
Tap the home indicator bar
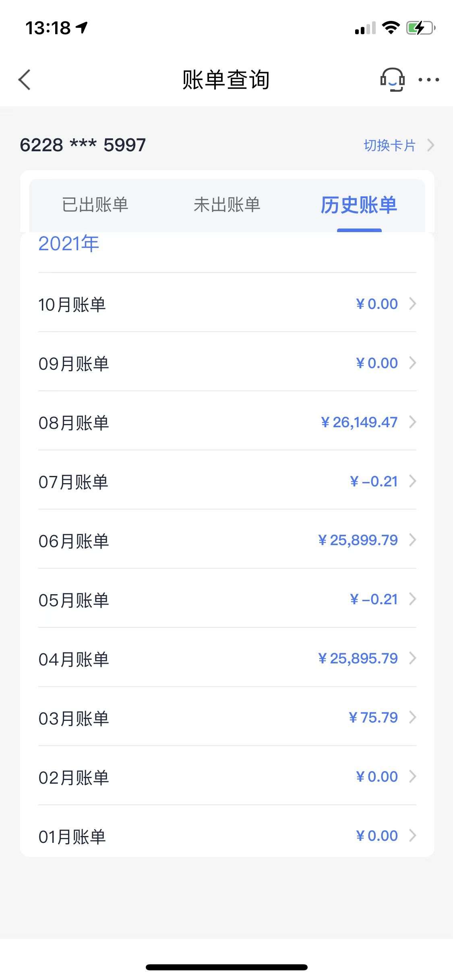[x=227, y=967]
